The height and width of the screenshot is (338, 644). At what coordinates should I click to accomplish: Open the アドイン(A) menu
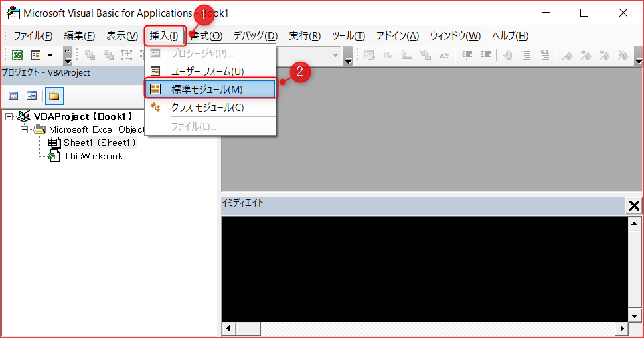pos(398,36)
